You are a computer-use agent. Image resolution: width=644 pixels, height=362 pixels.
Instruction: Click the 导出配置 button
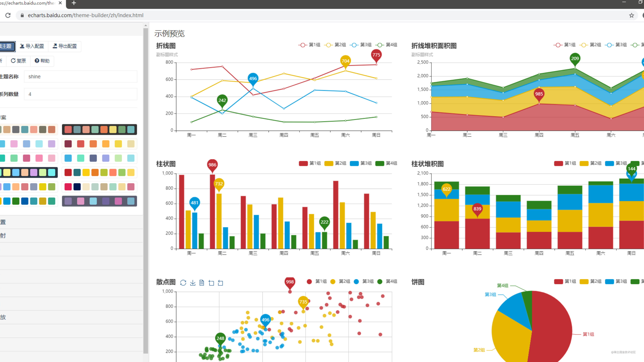tap(65, 46)
